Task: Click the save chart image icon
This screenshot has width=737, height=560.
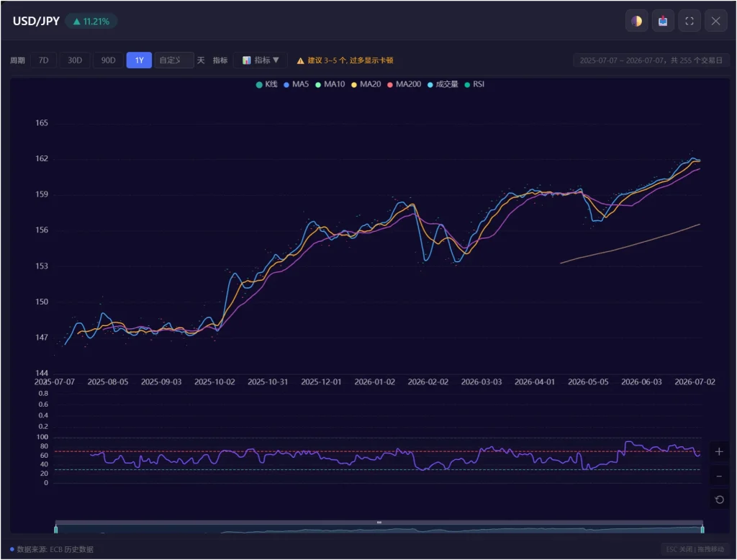Action: [x=663, y=21]
